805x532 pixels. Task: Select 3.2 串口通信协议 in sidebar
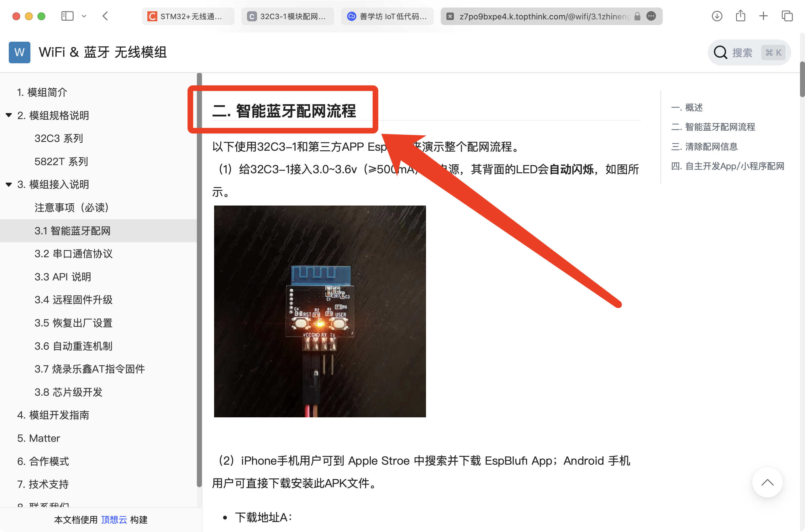[x=73, y=254]
